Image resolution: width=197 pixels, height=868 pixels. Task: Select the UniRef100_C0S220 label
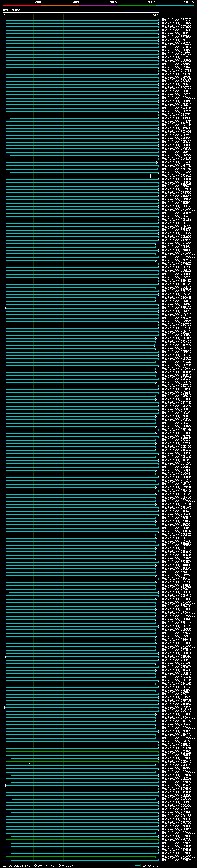point(177,406)
